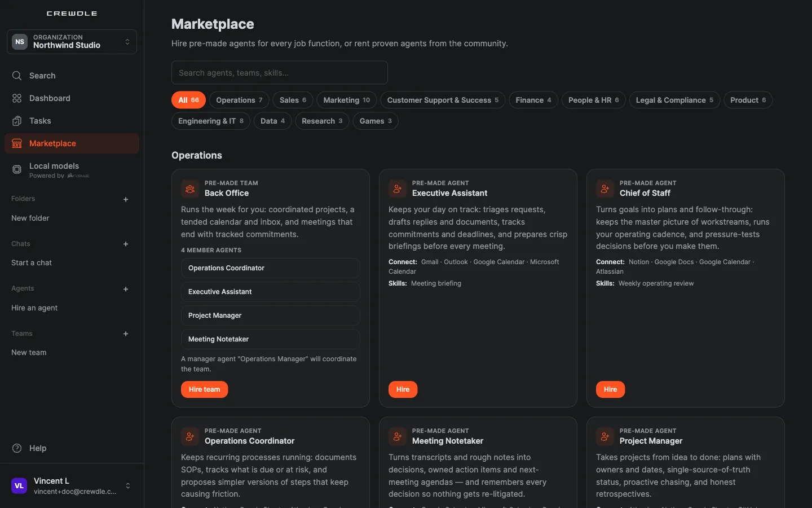Filter by Product category
This screenshot has height=508, width=812.
point(748,100)
